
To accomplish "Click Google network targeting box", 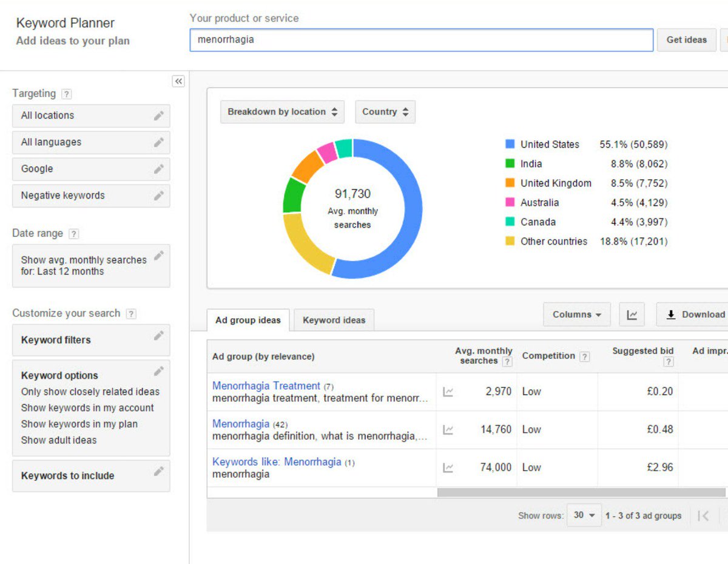I will 91,169.
